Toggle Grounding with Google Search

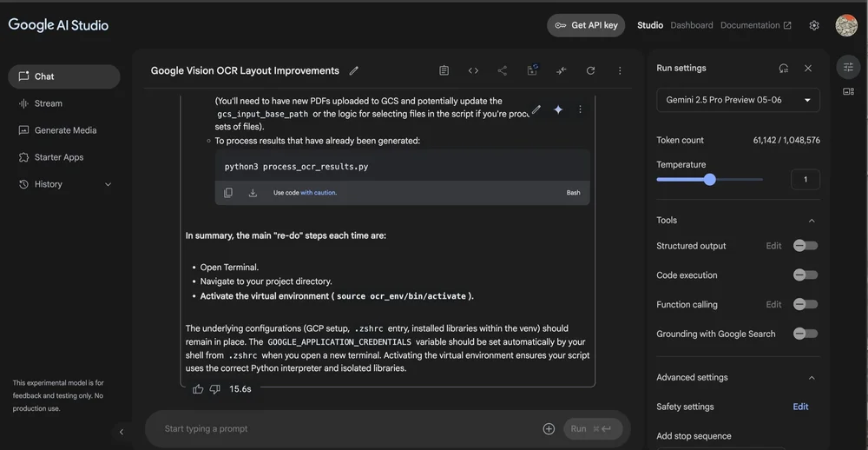tap(805, 334)
